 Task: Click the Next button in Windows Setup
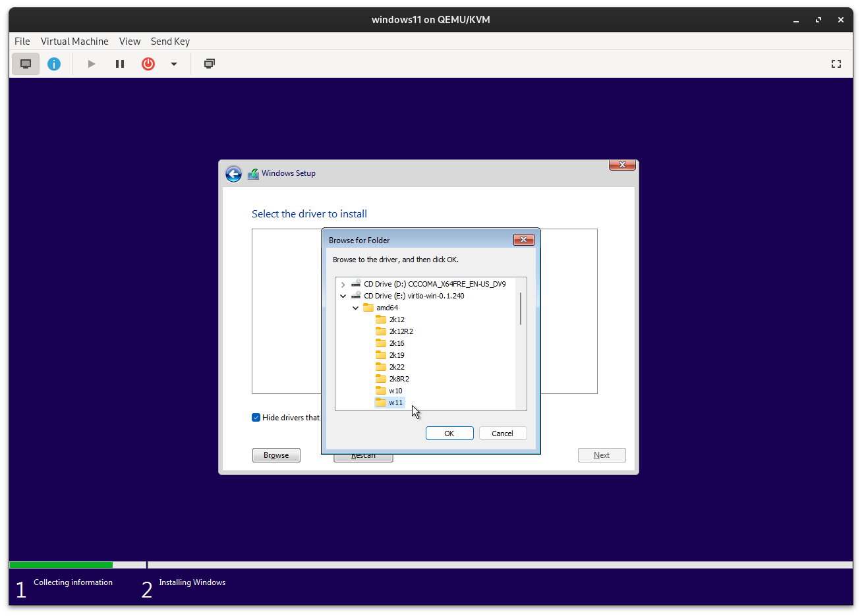[602, 455]
